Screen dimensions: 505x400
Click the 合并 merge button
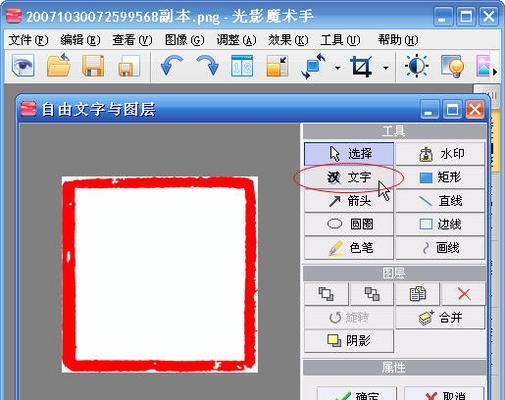point(440,318)
